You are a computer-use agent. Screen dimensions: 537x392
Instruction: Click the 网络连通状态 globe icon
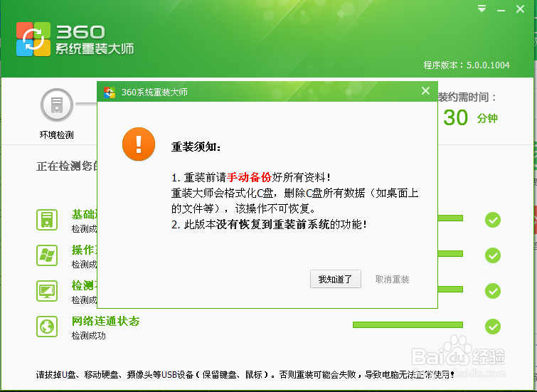pyautogui.click(x=47, y=327)
